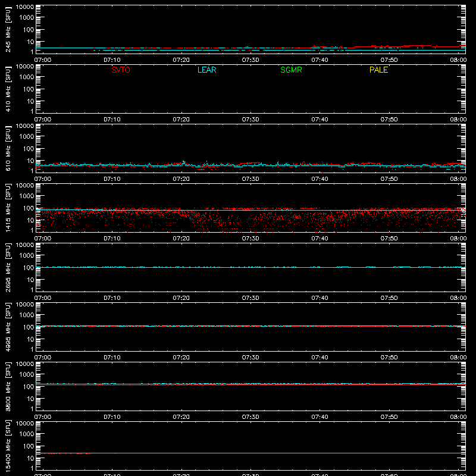
Task: Click the 10000 tick on the 8800 MHz axis
Action: (25, 364)
